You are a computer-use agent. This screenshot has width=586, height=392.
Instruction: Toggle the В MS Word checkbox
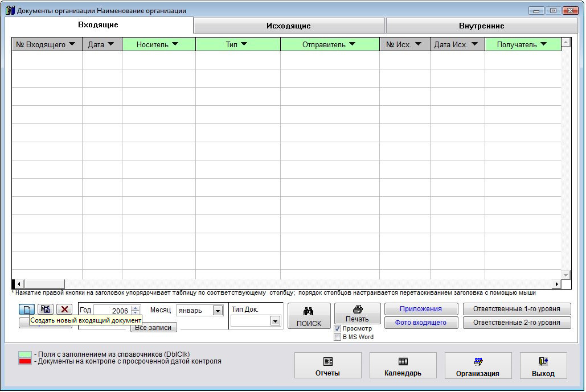pyautogui.click(x=338, y=337)
